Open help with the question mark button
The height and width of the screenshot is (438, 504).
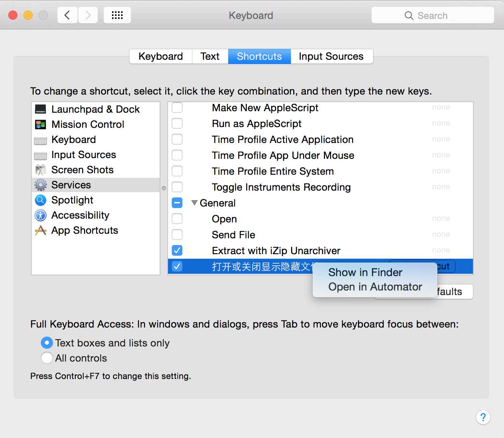pyautogui.click(x=483, y=418)
